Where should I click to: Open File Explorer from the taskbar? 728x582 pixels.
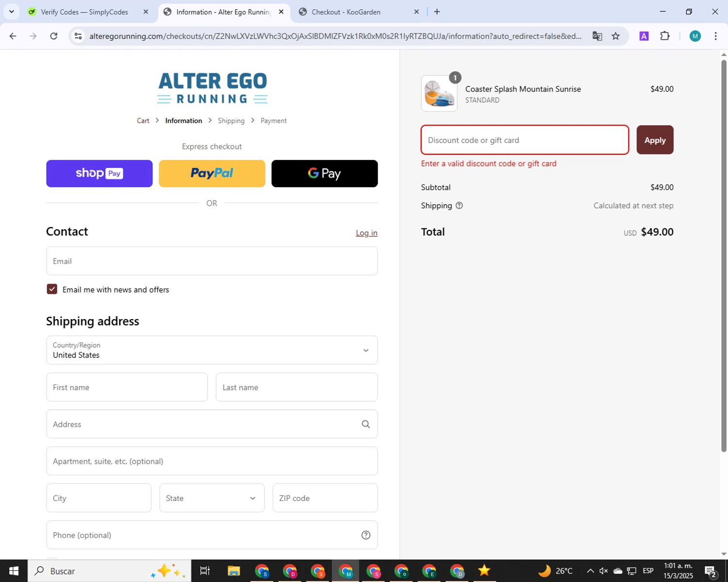234,571
